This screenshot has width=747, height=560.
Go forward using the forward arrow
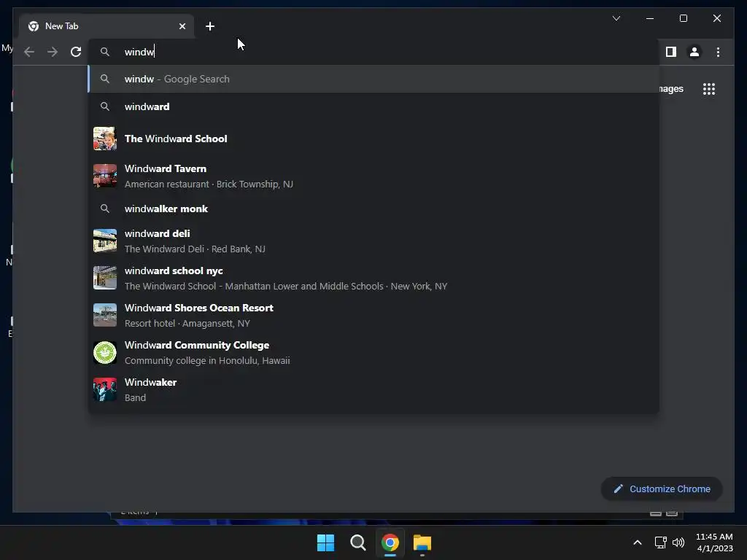coord(53,52)
